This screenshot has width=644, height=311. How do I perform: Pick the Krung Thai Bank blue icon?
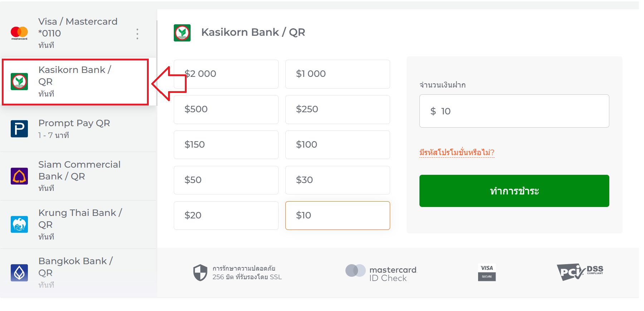coord(19,224)
